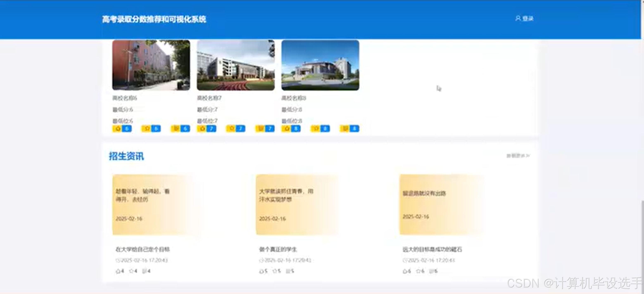644x294 pixels.
Task: Like 高校名称8 using its thumbs-up badge
Action: coord(291,129)
